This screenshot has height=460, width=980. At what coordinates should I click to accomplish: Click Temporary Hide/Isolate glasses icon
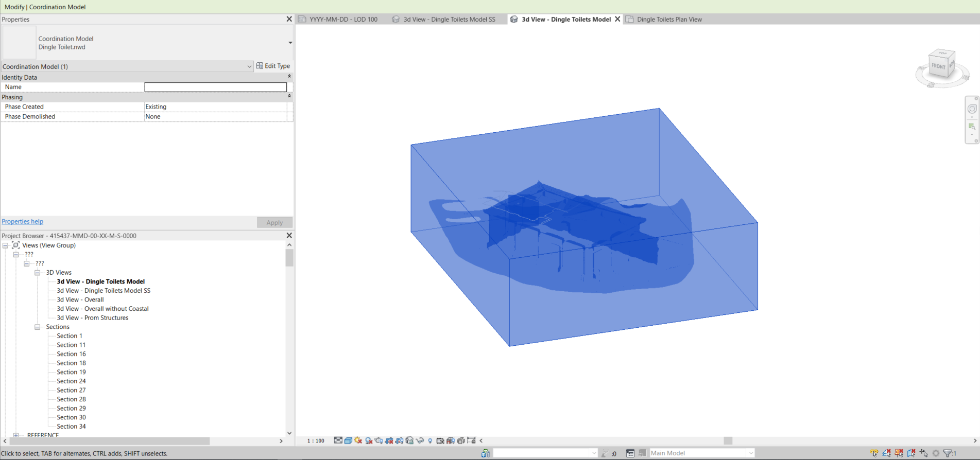[420, 440]
